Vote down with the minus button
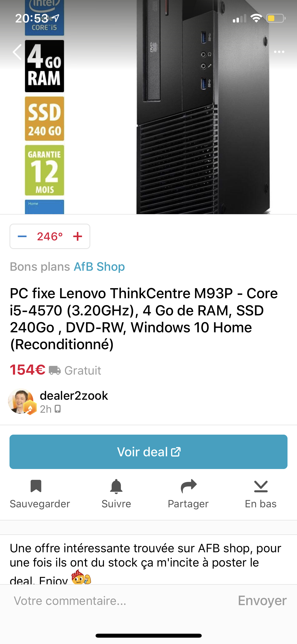 [x=22, y=236]
